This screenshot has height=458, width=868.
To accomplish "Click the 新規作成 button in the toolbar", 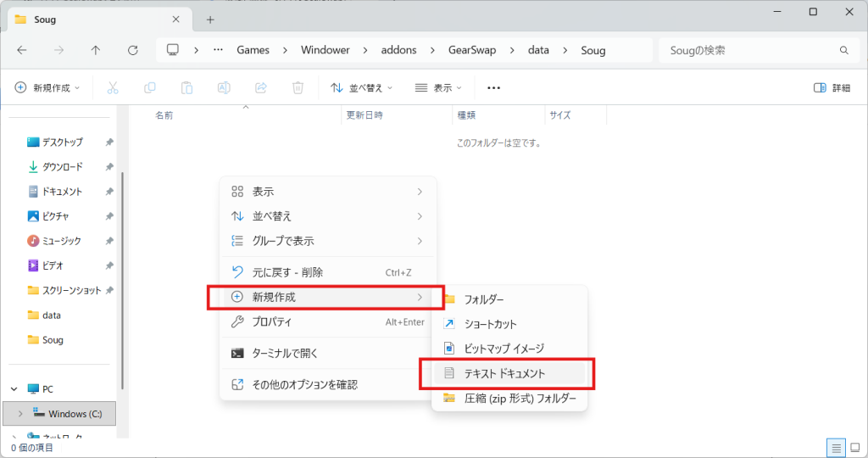I will [47, 87].
